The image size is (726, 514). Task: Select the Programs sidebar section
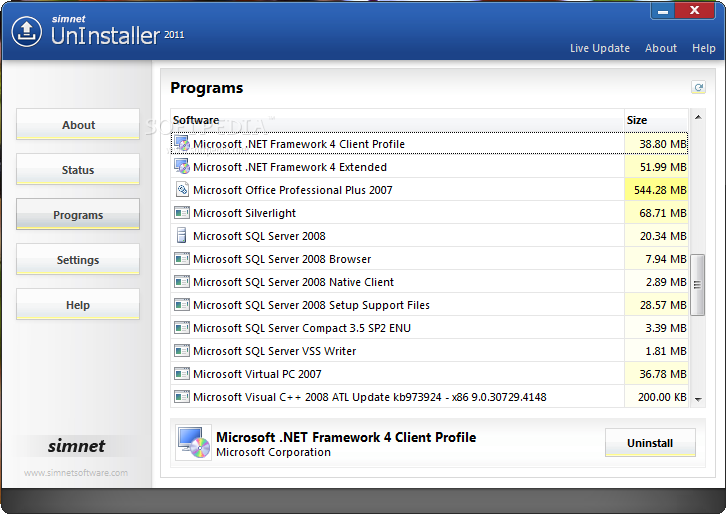coord(78,214)
